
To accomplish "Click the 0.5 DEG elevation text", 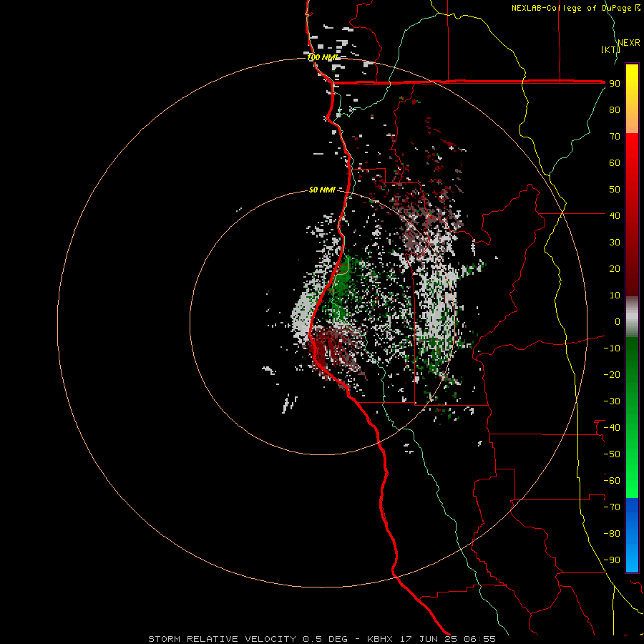I will (326, 639).
